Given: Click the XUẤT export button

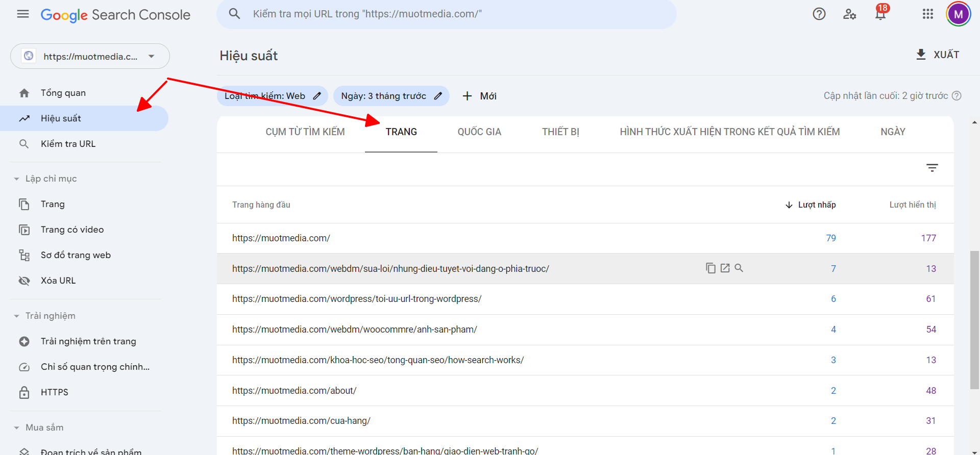Looking at the screenshot, I should tap(938, 55).
